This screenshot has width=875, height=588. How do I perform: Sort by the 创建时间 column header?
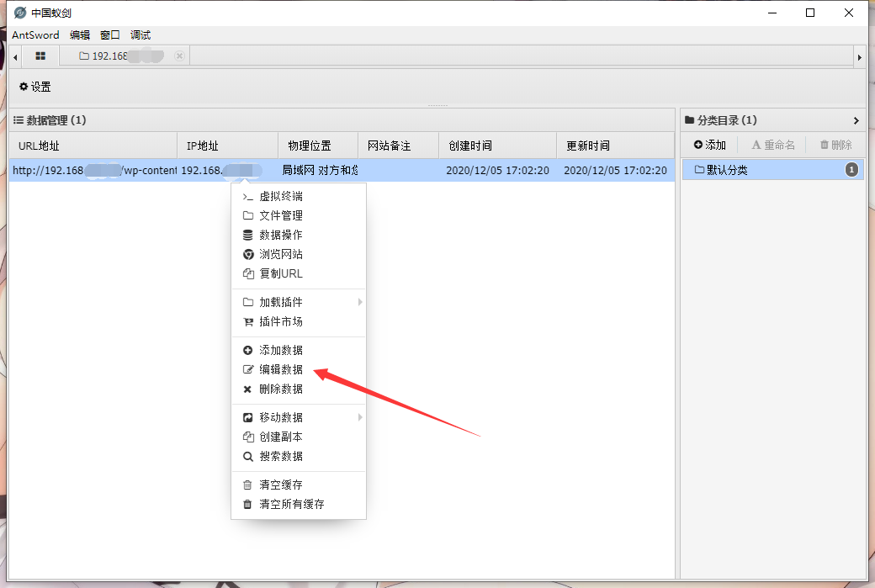tap(498, 146)
